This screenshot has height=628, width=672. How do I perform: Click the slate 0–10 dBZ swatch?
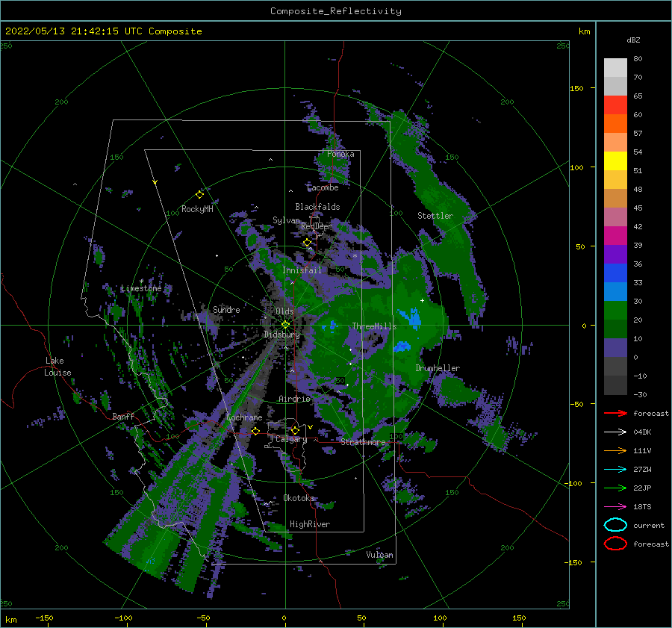615,348
